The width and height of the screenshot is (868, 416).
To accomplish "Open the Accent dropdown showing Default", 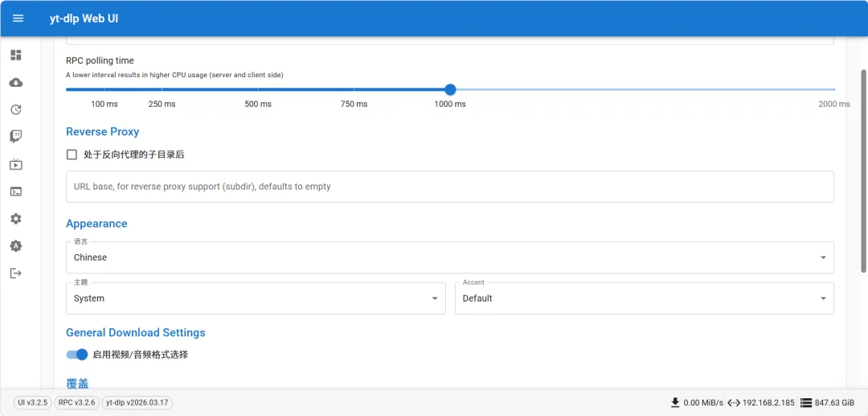I will [645, 299].
